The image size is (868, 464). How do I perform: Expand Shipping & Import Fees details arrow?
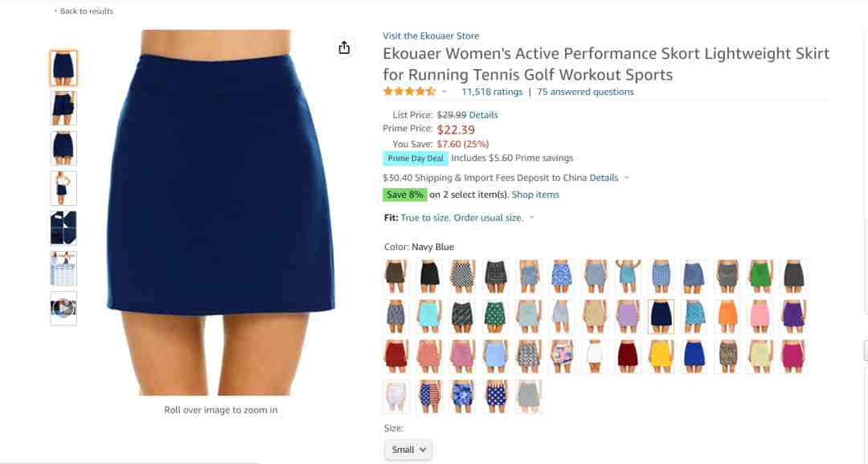pos(627,178)
